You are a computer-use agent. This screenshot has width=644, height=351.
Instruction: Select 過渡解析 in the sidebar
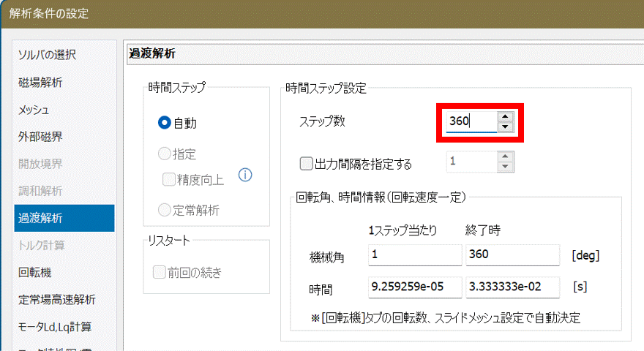pyautogui.click(x=40, y=218)
